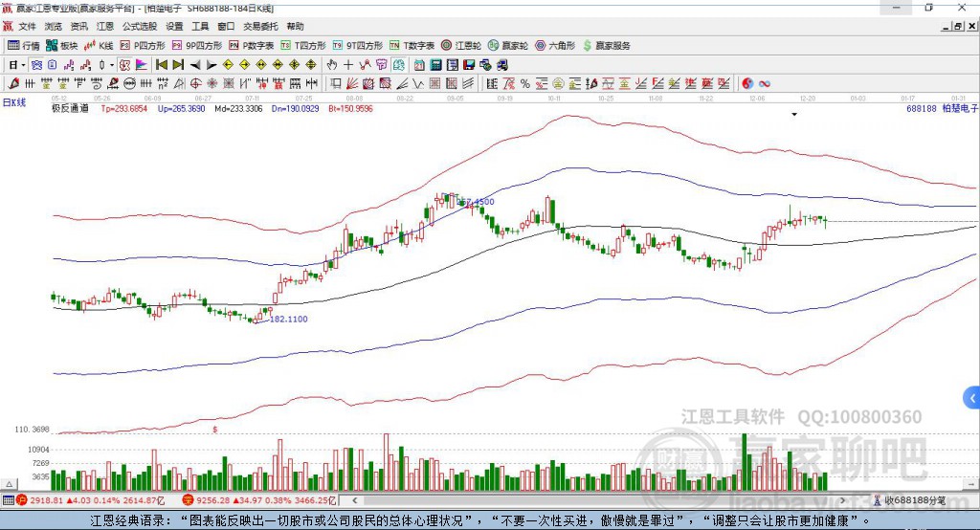Switch to the K线 chart view
Screen dimensions: 980x530
point(99,46)
